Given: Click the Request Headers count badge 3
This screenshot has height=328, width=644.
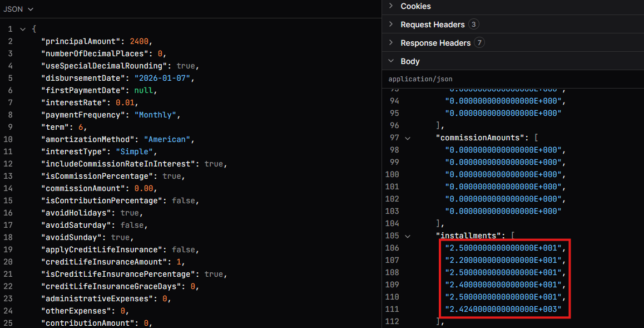Looking at the screenshot, I should click(x=473, y=25).
